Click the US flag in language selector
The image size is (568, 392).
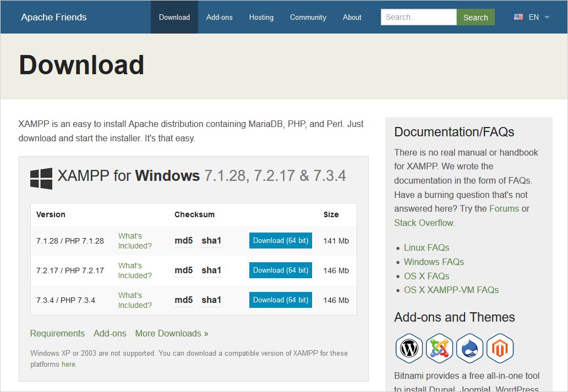coord(518,16)
